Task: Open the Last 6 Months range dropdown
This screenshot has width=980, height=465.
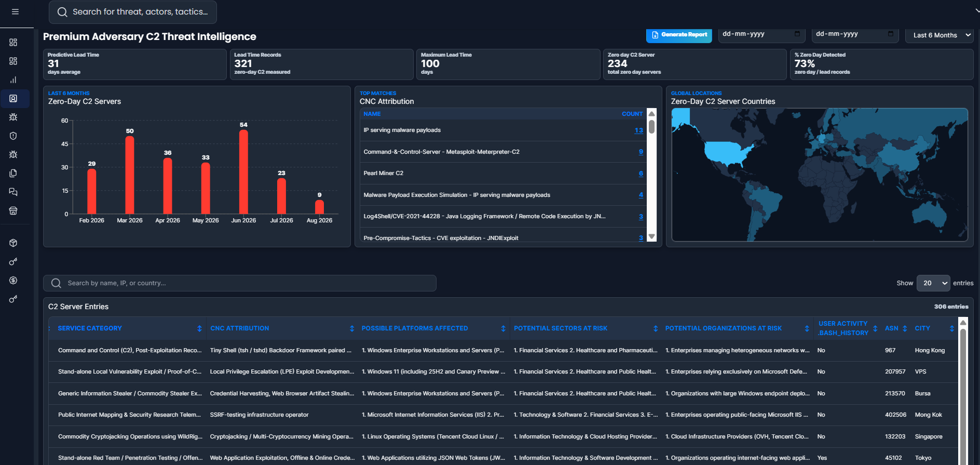Action: (940, 35)
